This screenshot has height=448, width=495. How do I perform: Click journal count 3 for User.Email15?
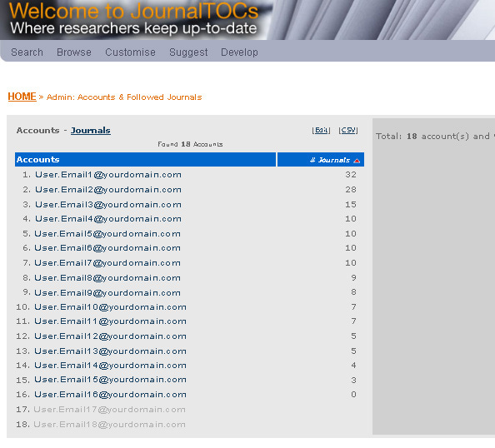(x=354, y=381)
